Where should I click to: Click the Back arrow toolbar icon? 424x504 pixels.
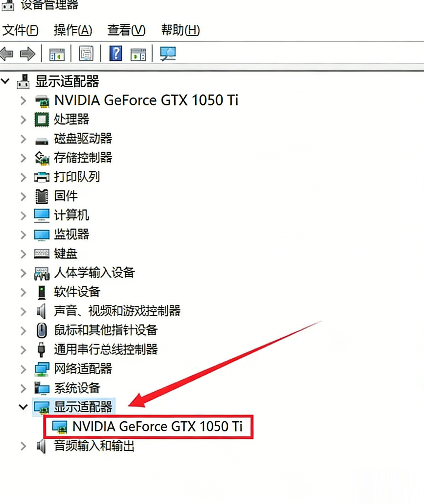coord(7,54)
